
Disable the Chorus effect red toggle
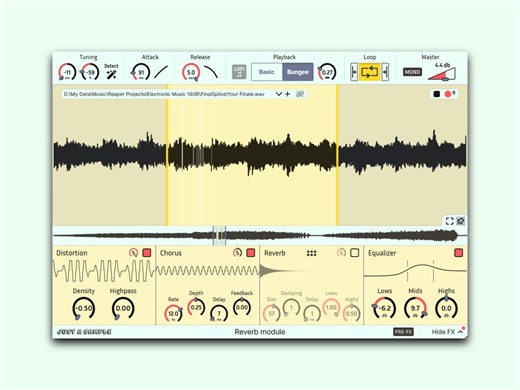[251, 253]
